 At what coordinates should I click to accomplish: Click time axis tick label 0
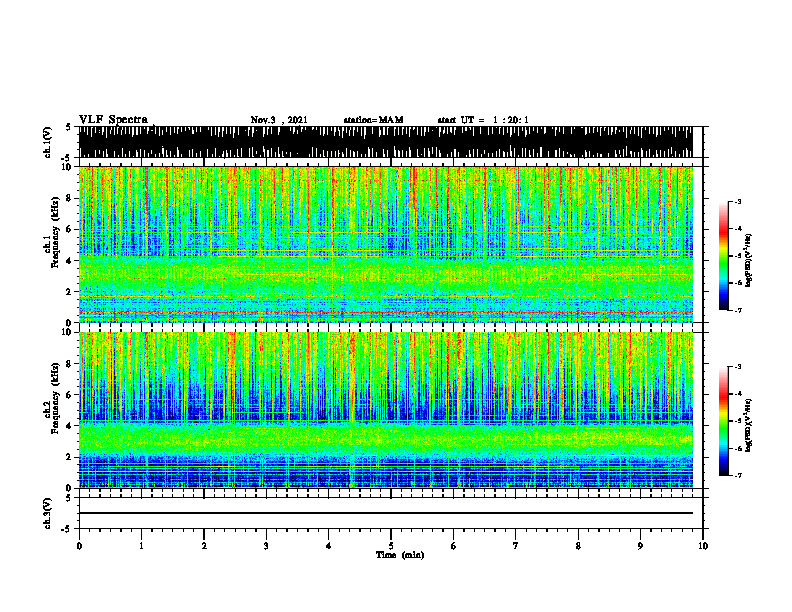[x=79, y=546]
